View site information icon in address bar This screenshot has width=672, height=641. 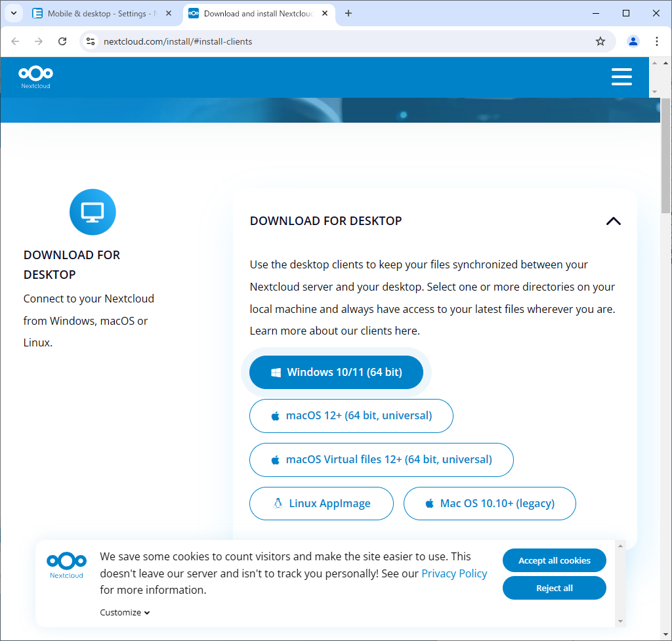coord(91,41)
